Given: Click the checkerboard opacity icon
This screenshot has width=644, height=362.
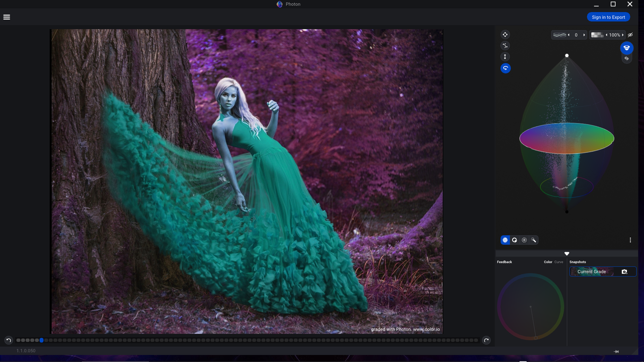Looking at the screenshot, I should [597, 35].
